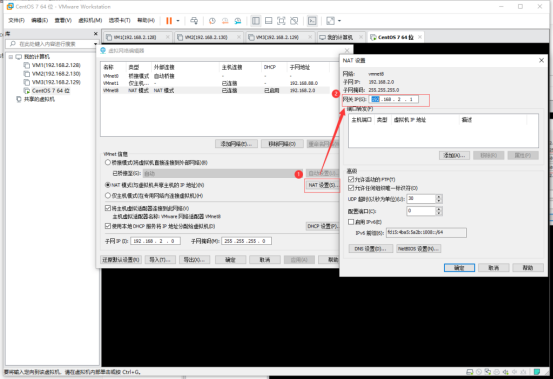This screenshot has width=553, height=379.
Task: Increase config port with the stepper arrow
Action: pos(439,209)
